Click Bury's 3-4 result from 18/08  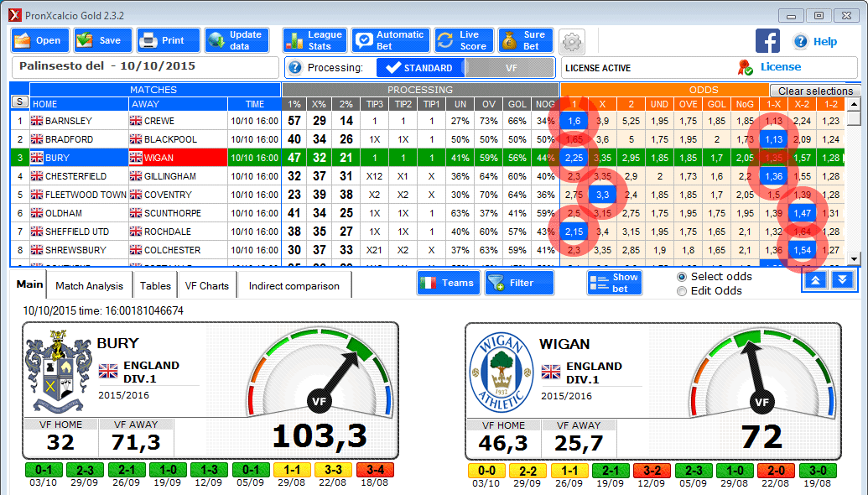(375, 470)
